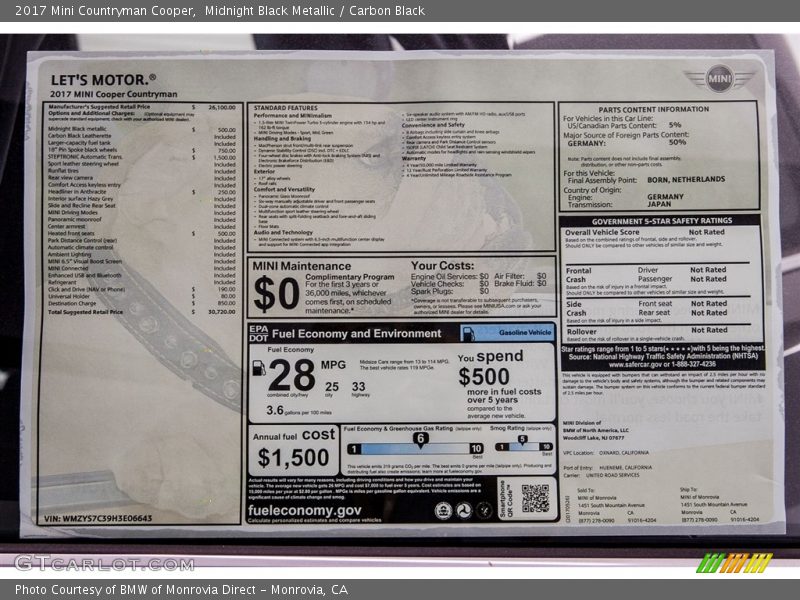Click the smartphone QR code
Screen dimensions: 800x600
(x=535, y=497)
